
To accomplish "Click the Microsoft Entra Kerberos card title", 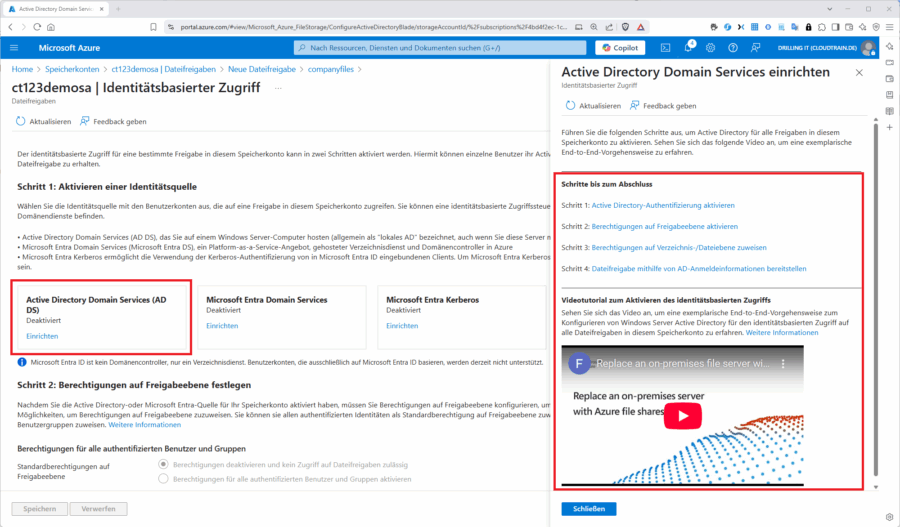I will (x=432, y=300).
